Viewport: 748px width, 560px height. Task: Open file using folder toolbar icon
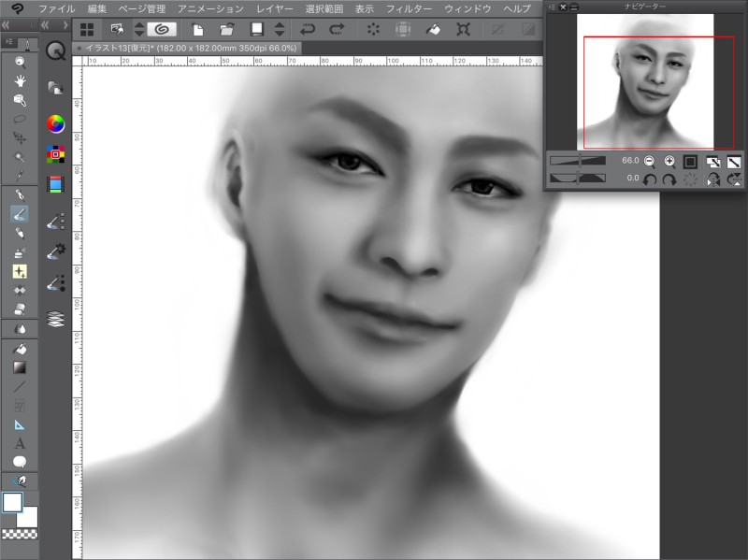(x=227, y=30)
